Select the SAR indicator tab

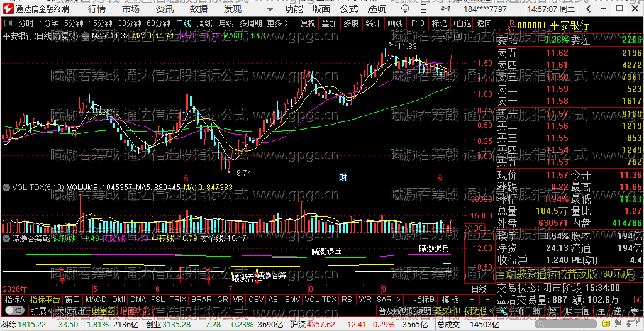pyautogui.click(x=384, y=299)
